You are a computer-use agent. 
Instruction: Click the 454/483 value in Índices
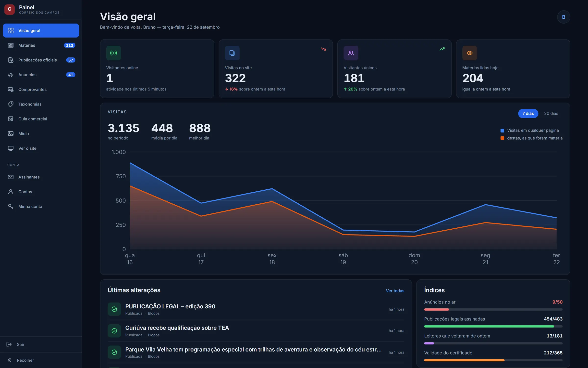pos(553,319)
